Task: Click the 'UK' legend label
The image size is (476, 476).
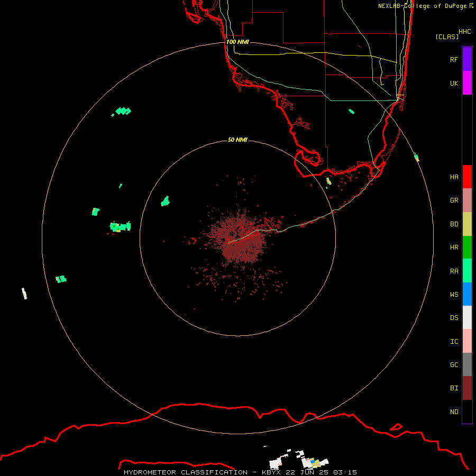Action: (454, 84)
